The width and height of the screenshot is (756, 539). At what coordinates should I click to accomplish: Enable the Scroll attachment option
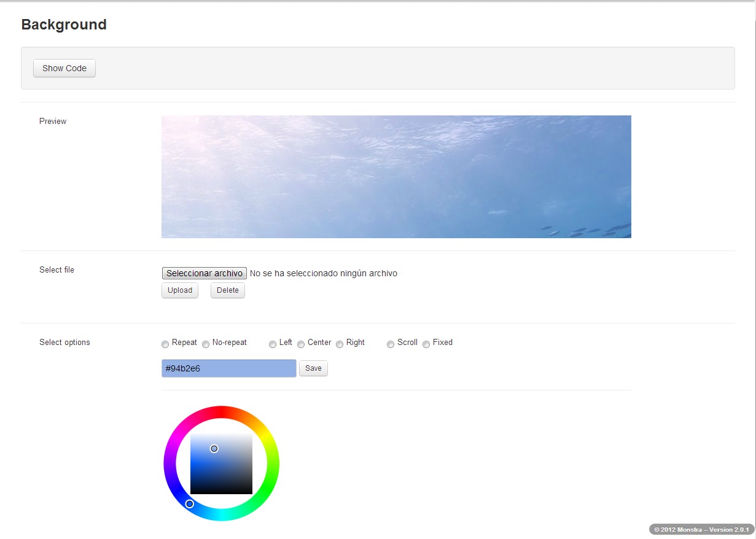[391, 344]
